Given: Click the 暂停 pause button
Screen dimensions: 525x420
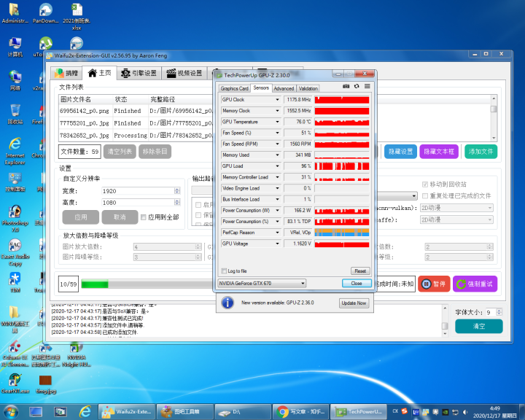Looking at the screenshot, I should [x=434, y=284].
